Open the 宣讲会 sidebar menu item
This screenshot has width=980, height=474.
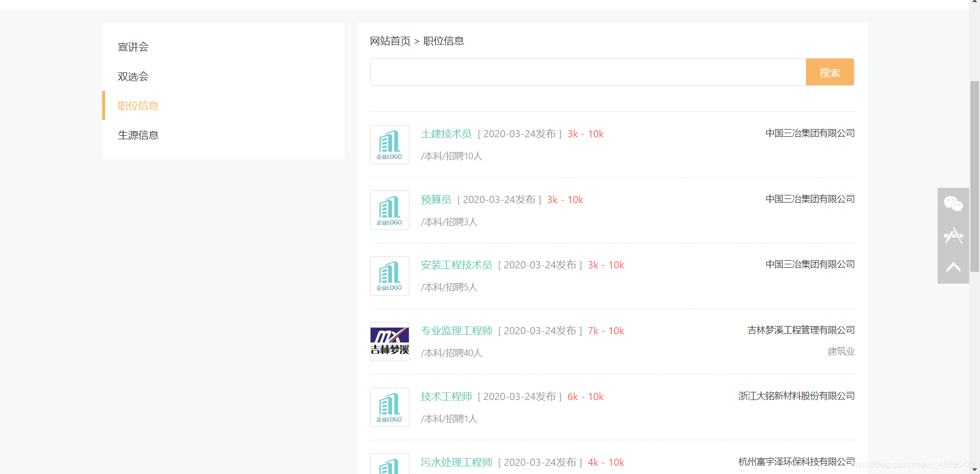(133, 47)
